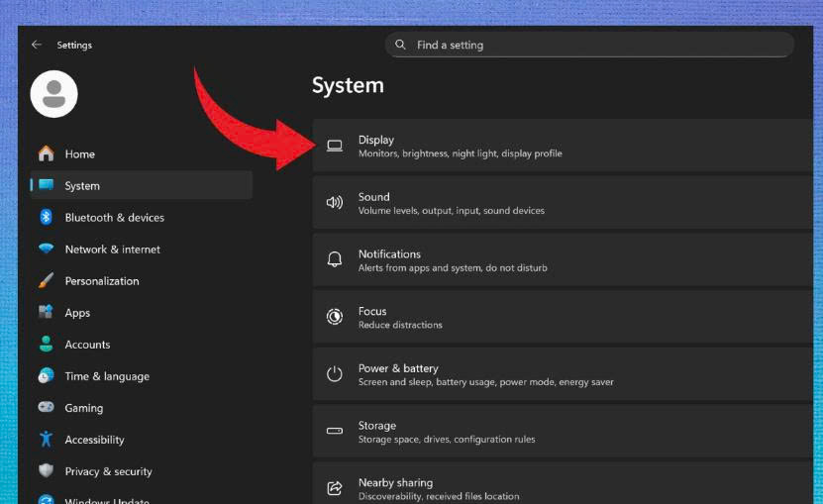The width and height of the screenshot is (823, 504).
Task: Open Apps settings section
Action: [142, 312]
